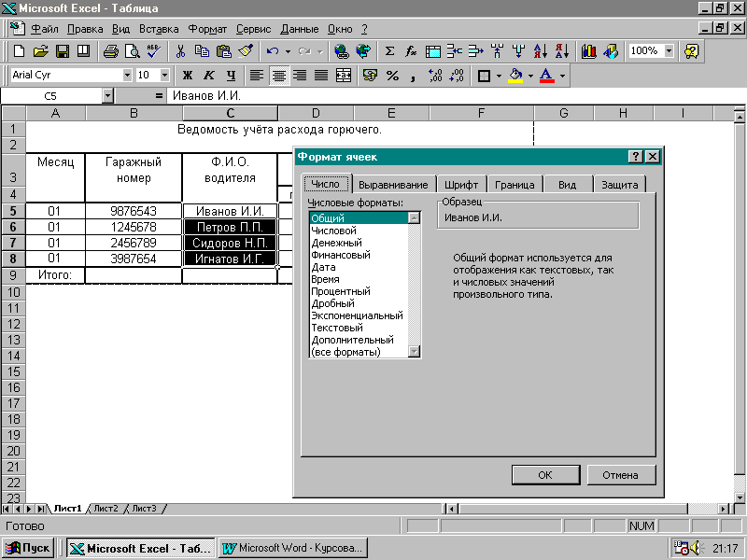This screenshot has width=747, height=560.
Task: Open Print Preview from the toolbar
Action: [133, 51]
